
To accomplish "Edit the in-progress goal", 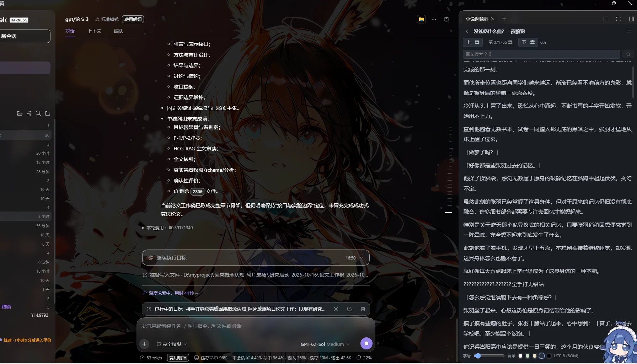I will coord(349,309).
